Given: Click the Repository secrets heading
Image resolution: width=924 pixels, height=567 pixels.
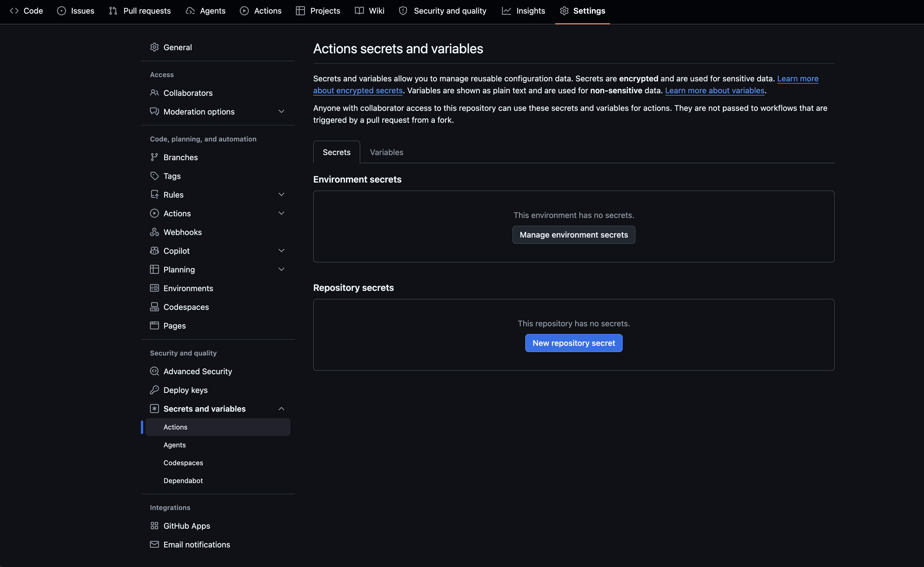Looking at the screenshot, I should pos(353,288).
